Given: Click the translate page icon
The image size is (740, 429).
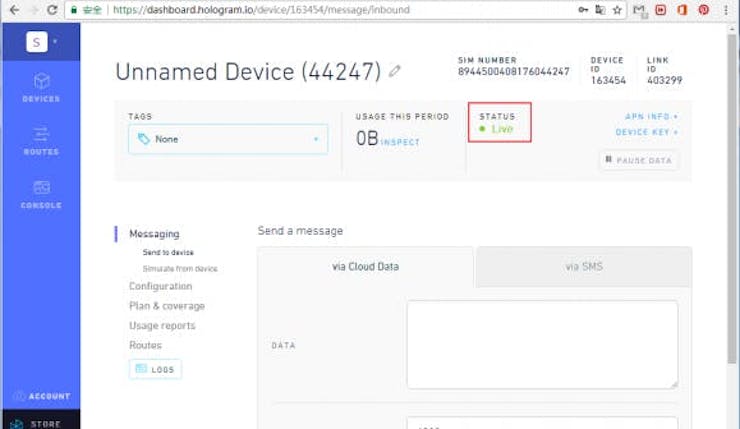Looking at the screenshot, I should tap(600, 10).
